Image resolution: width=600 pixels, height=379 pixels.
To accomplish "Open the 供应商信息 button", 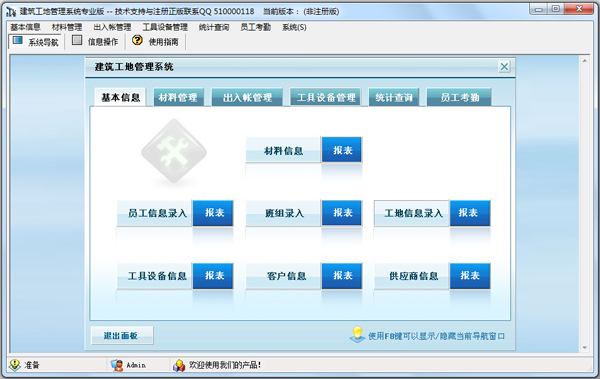I will (x=411, y=276).
